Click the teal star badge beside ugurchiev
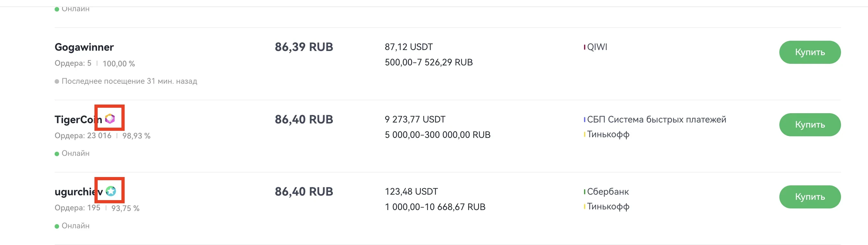The height and width of the screenshot is (245, 868). point(111,191)
